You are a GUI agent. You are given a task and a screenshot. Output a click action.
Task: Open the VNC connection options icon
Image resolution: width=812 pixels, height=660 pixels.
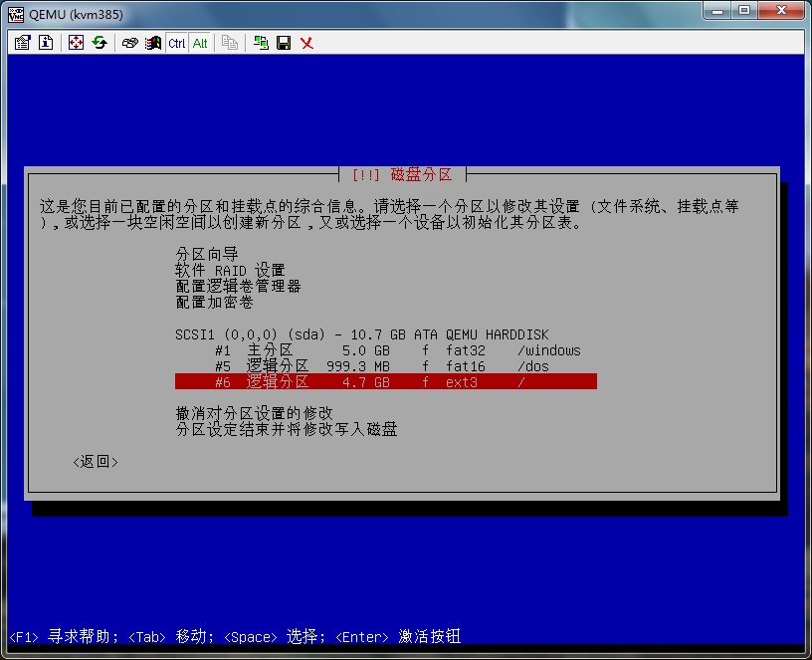pos(22,43)
